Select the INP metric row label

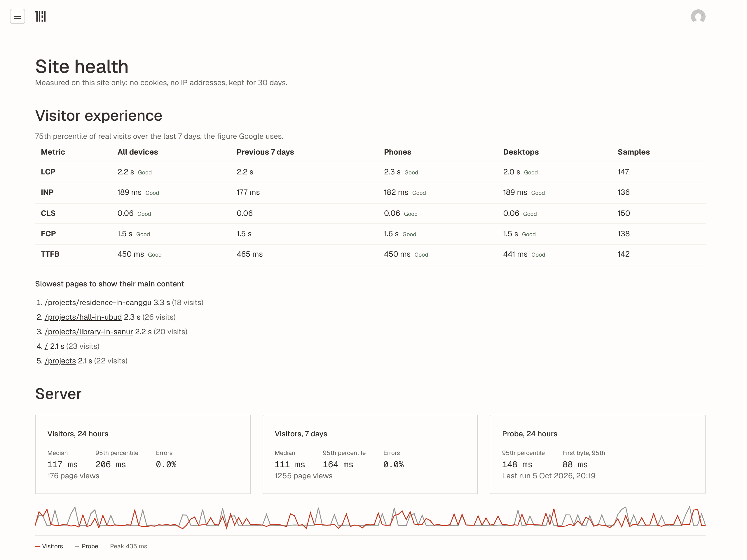pyautogui.click(x=47, y=192)
